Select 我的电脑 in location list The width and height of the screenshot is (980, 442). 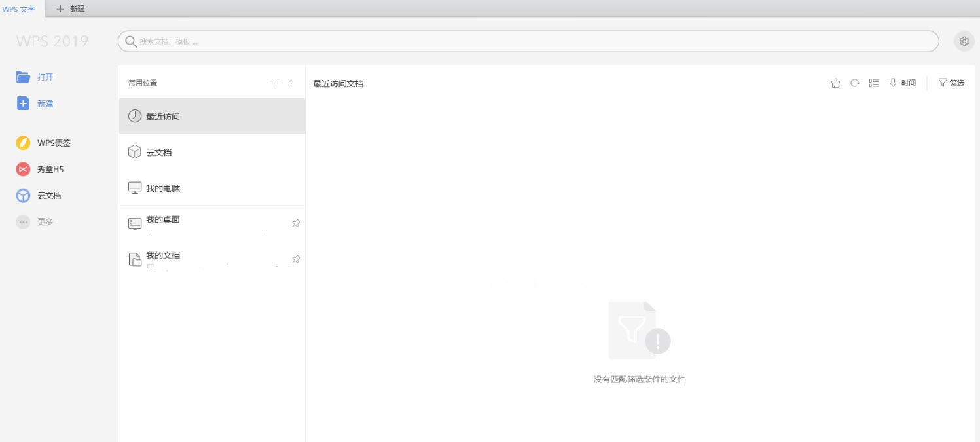click(x=212, y=188)
